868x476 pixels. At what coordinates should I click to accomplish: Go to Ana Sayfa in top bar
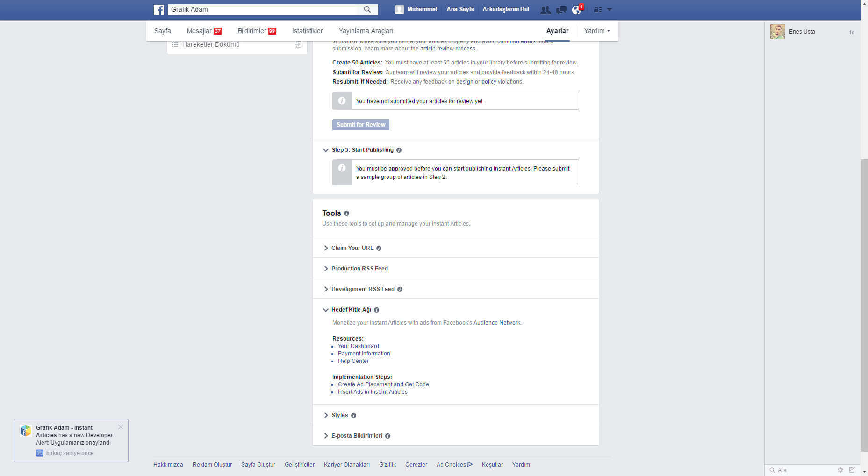pyautogui.click(x=460, y=9)
